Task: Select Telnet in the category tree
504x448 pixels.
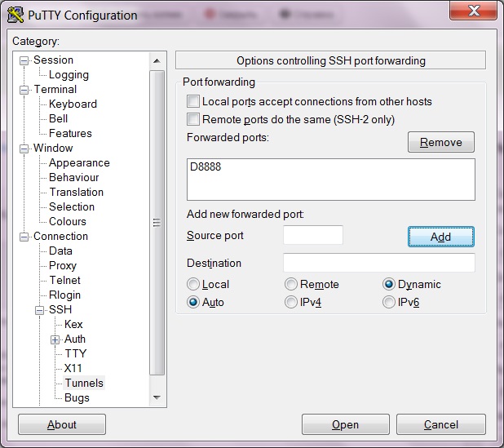Action: coord(65,280)
